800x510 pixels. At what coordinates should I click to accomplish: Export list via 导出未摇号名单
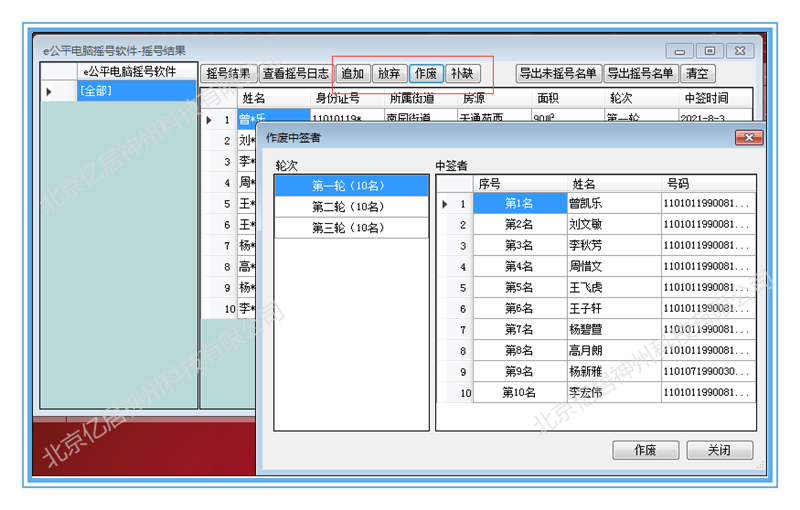click(x=557, y=73)
